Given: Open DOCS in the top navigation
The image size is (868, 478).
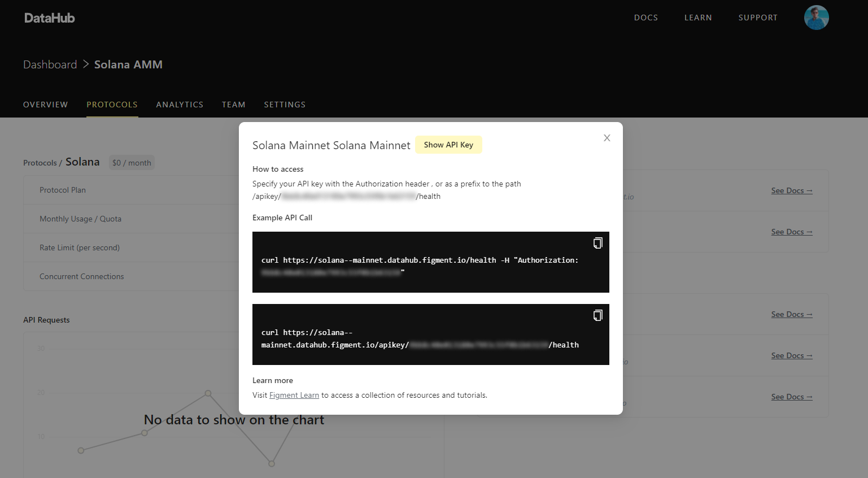Looking at the screenshot, I should tap(646, 18).
